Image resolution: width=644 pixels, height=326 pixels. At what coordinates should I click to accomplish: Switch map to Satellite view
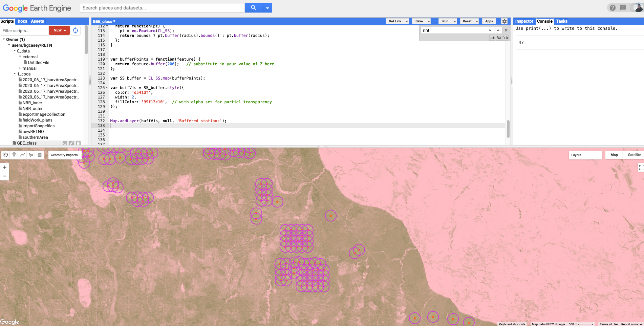634,155
